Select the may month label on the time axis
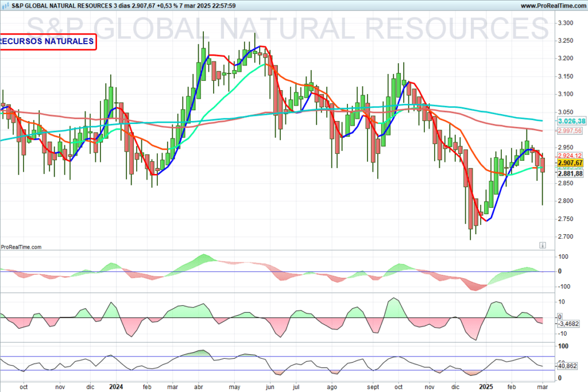This screenshot has width=588, height=392. click(234, 387)
